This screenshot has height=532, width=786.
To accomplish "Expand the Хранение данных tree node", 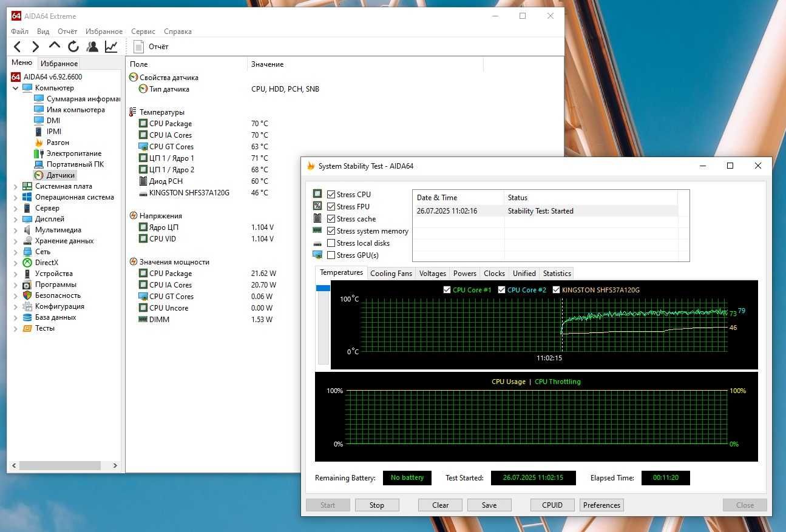I will pos(16,241).
